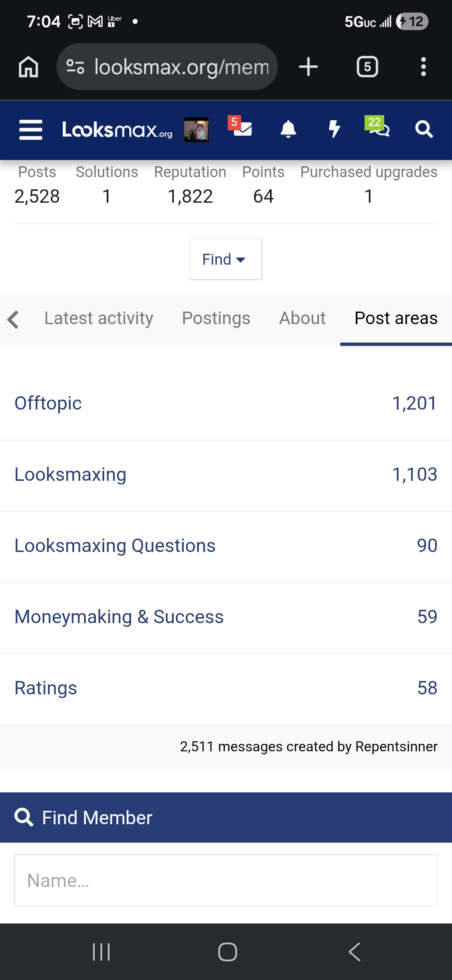Image resolution: width=452 pixels, height=980 pixels.
Task: Switch to the Latest activity tab
Action: click(99, 318)
